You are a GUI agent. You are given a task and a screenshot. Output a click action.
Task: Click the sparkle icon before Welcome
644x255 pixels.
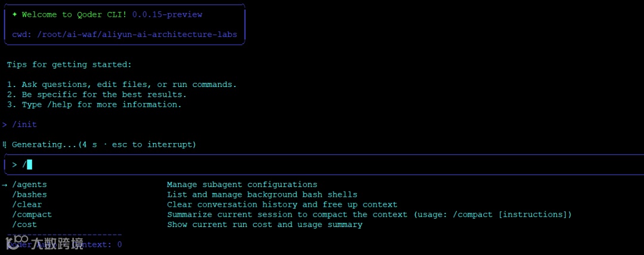click(x=14, y=14)
